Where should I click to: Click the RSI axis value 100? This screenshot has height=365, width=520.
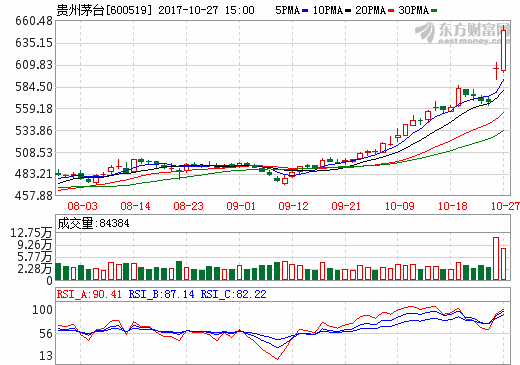point(42,310)
